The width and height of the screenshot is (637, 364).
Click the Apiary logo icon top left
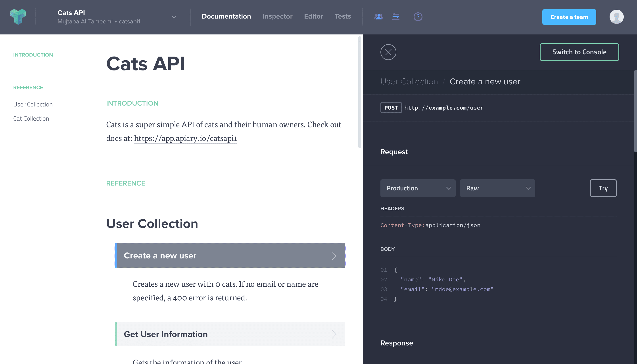point(17,17)
